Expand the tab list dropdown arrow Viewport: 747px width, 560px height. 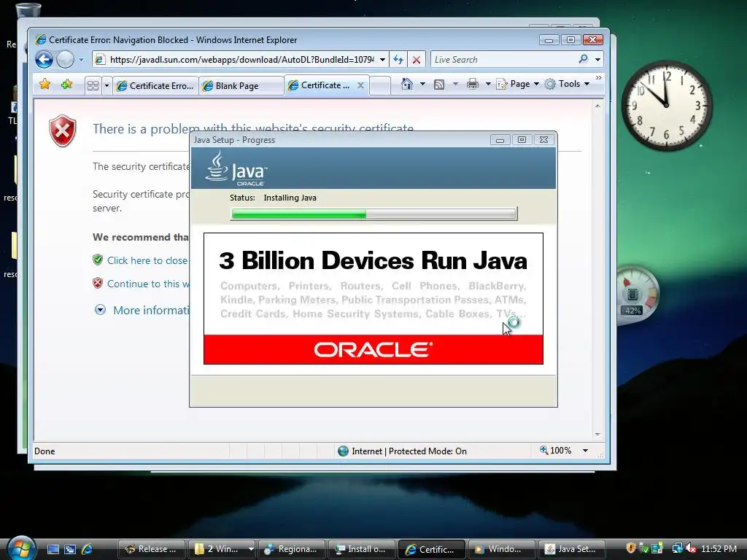107,86
